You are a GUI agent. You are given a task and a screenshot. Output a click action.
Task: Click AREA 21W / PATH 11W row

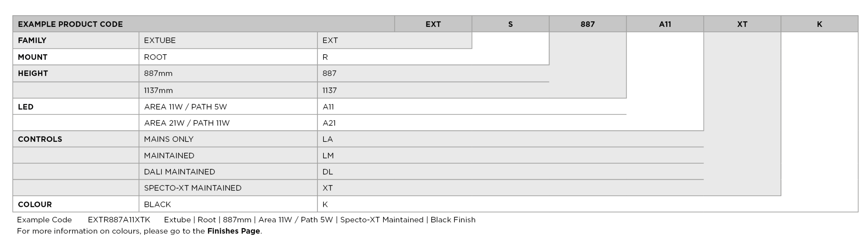(x=187, y=123)
